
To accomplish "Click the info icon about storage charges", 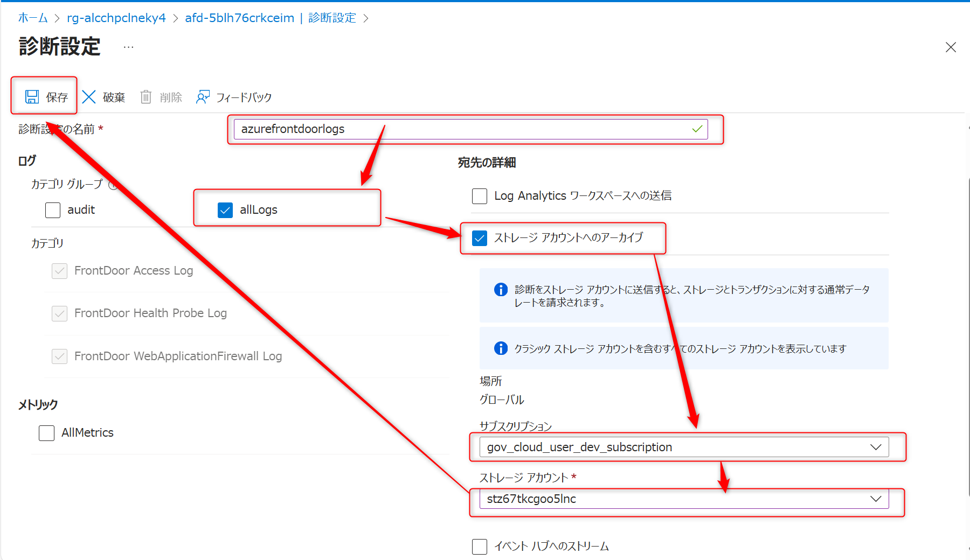I will 501,290.
